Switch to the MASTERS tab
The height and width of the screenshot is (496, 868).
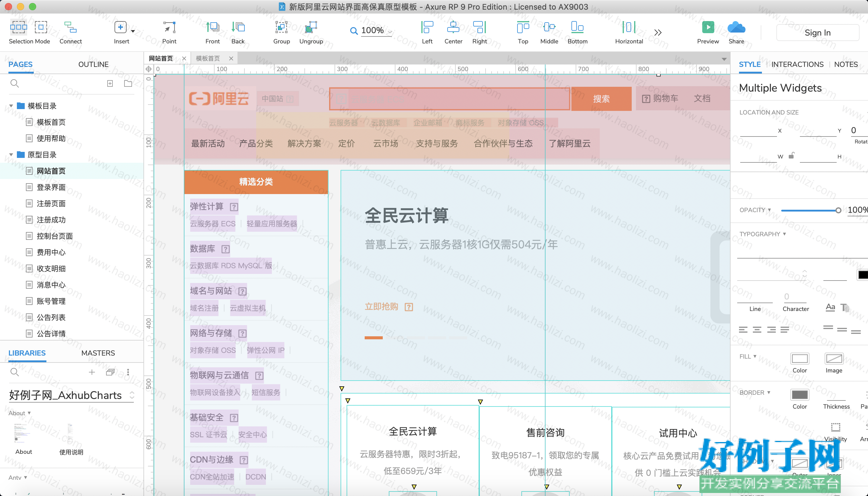pos(98,353)
